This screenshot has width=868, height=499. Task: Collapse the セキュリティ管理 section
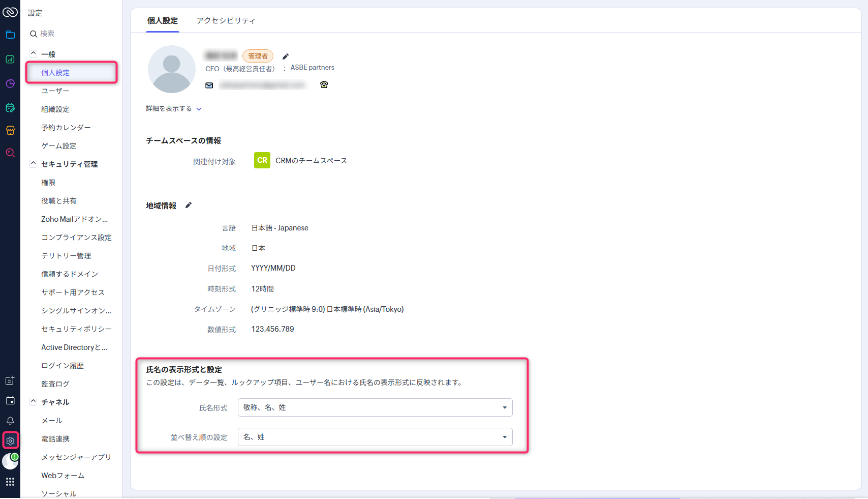click(33, 164)
